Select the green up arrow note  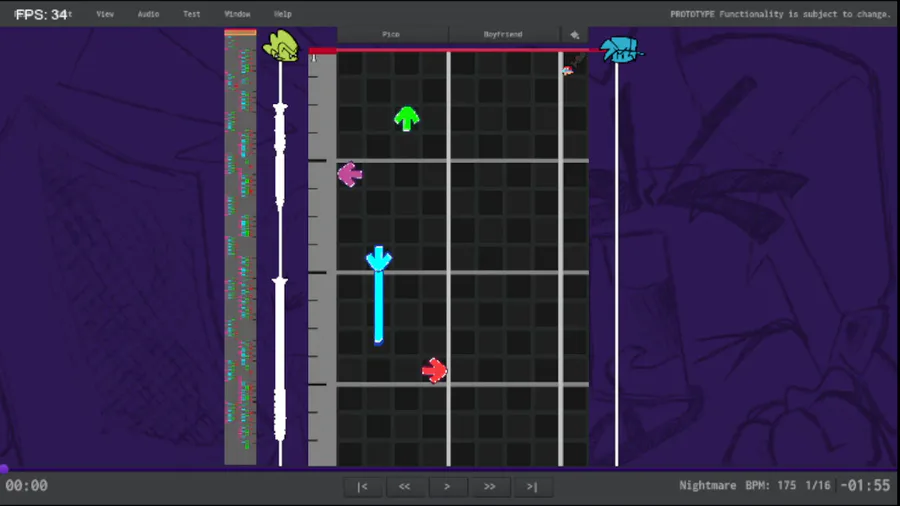coord(407,119)
